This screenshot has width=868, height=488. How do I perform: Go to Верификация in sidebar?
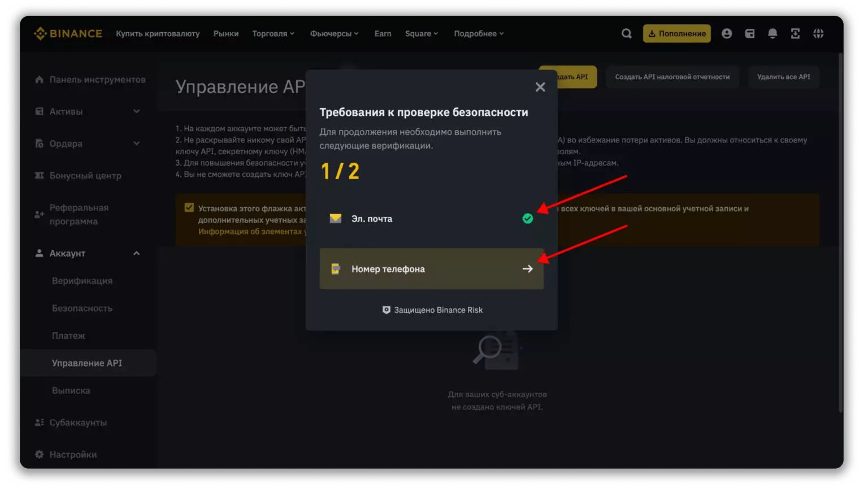pyautogui.click(x=82, y=281)
